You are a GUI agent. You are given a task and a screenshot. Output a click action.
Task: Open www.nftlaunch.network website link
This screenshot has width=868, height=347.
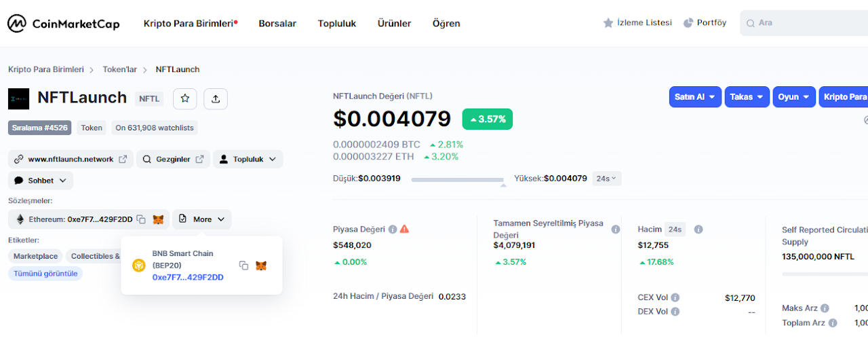pyautogui.click(x=71, y=159)
